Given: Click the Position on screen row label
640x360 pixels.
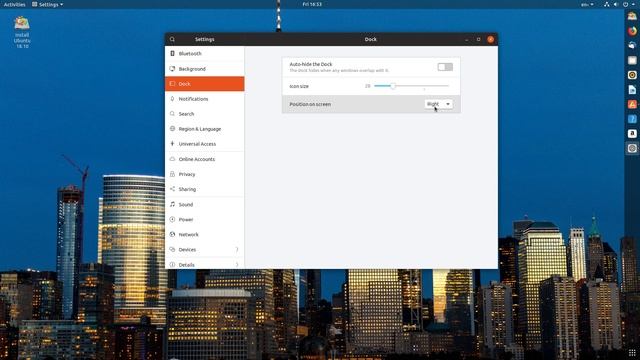Looking at the screenshot, I should tap(310, 104).
